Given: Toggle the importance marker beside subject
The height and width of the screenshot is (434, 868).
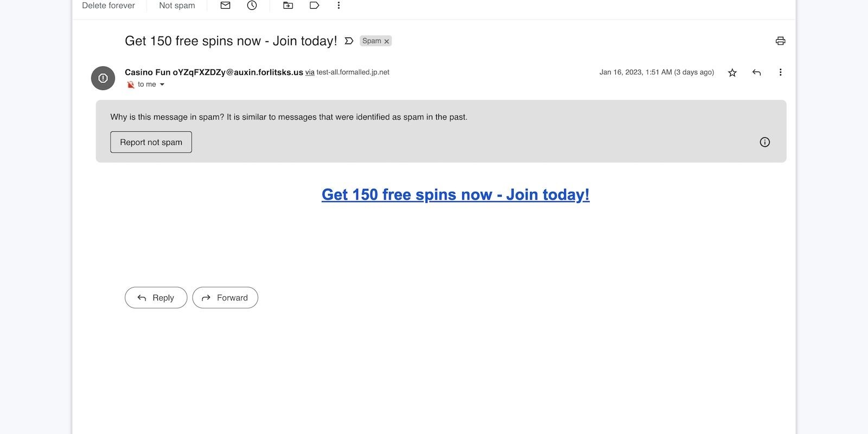Looking at the screenshot, I should point(349,41).
